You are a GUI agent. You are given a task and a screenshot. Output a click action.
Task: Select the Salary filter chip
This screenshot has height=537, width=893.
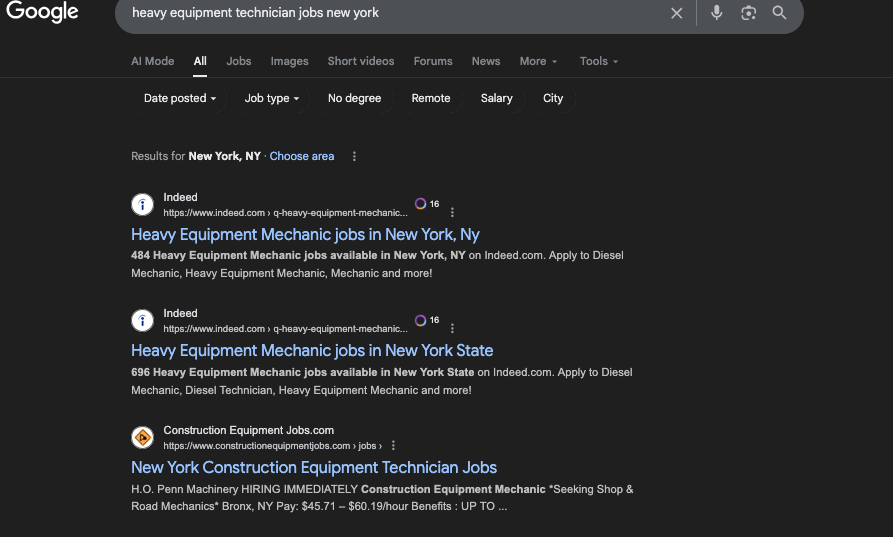[x=496, y=98]
